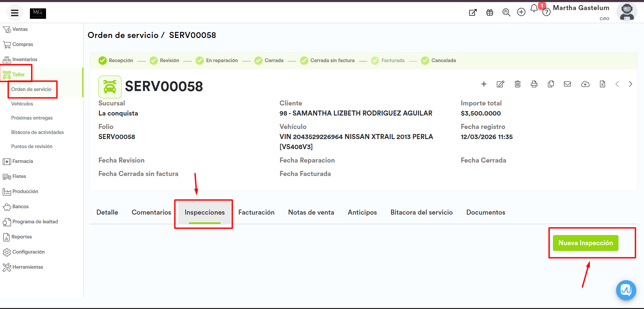The image size is (644, 309).
Task: Switch to the Detalle tab
Action: (x=107, y=212)
